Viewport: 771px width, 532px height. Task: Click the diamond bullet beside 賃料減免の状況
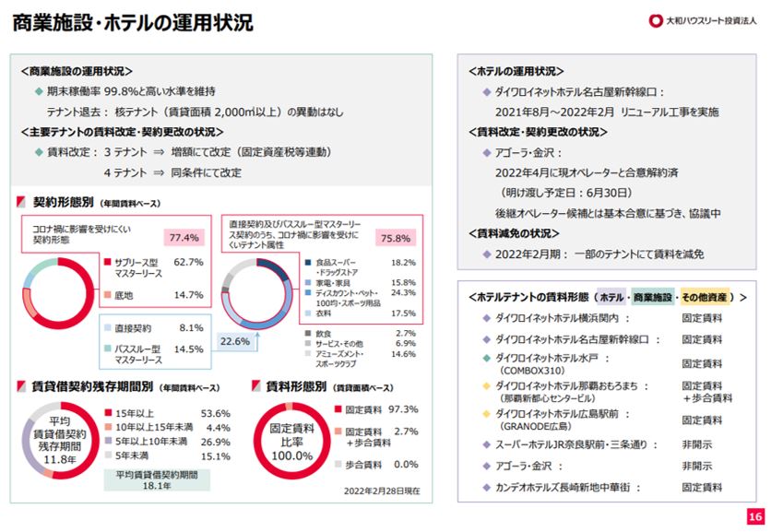click(x=486, y=254)
